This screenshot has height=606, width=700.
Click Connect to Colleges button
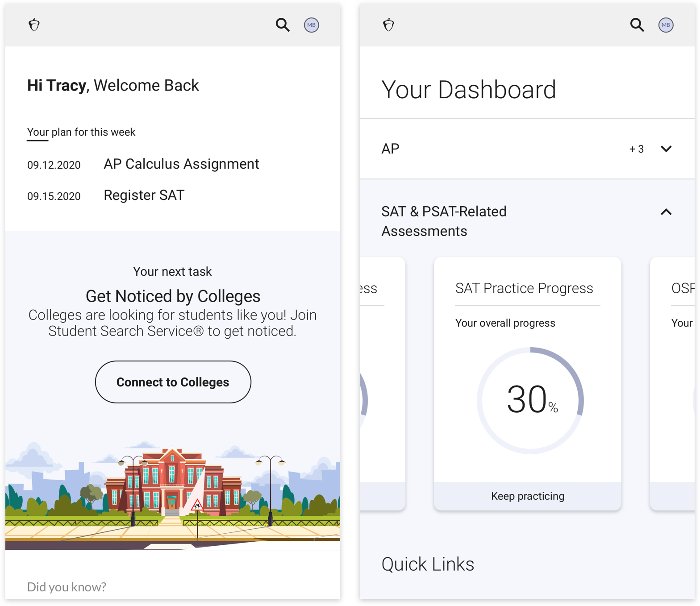(173, 382)
